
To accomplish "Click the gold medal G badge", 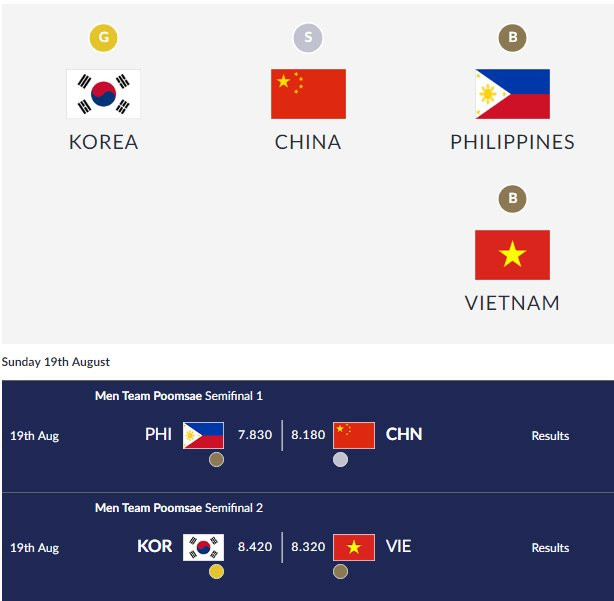I will click(103, 39).
